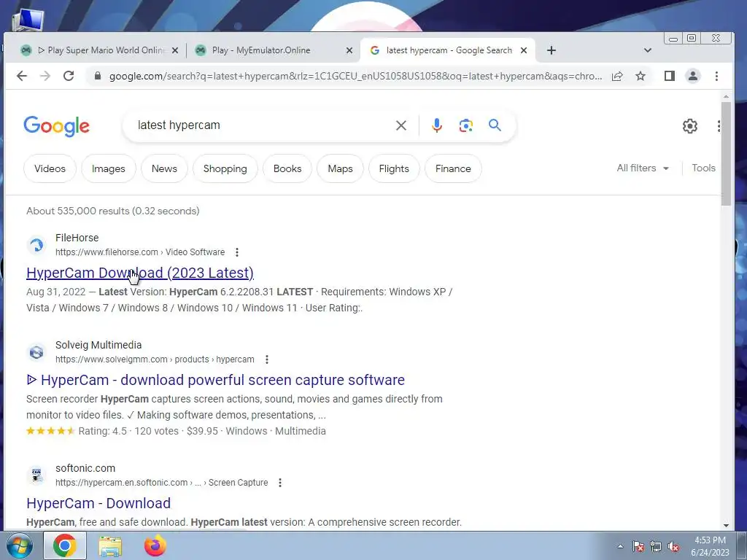Open HyperCam powerful screen capture software link
The width and height of the screenshot is (747, 560).
pos(215,380)
